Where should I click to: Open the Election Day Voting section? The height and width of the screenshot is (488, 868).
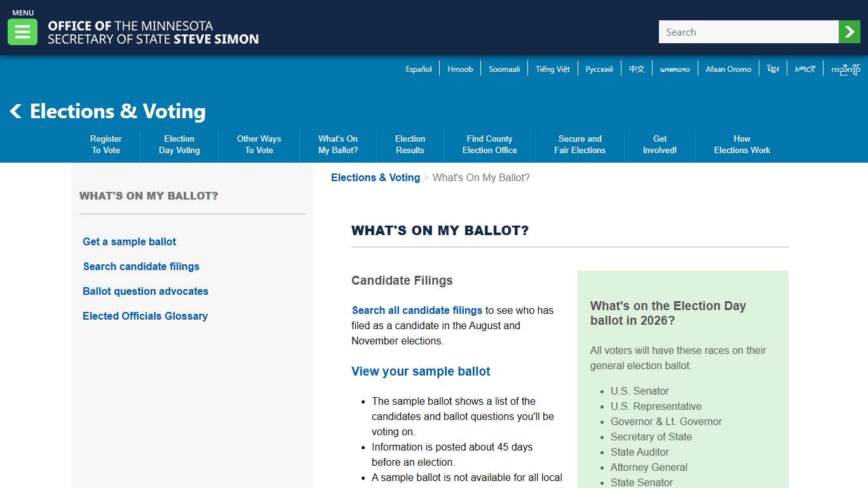click(179, 144)
